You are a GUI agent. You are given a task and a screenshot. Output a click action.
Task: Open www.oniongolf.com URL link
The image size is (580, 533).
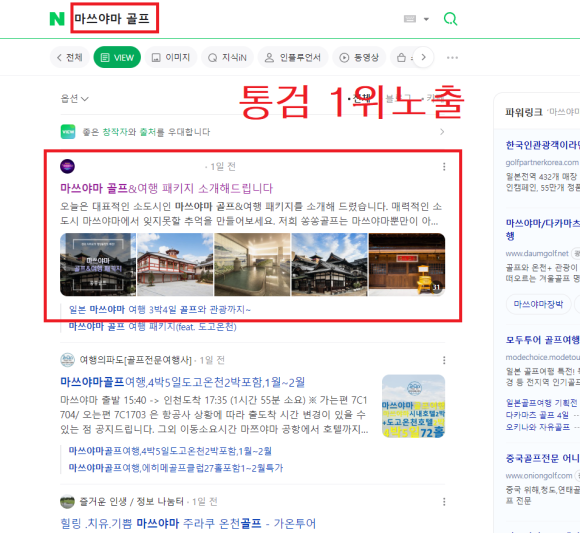[539, 475]
